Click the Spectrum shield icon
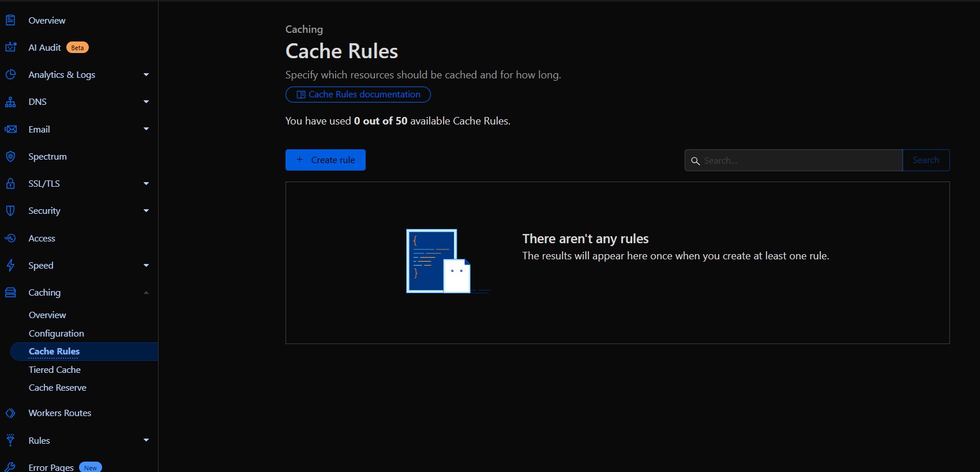Viewport: 980px width, 472px height. (x=10, y=156)
